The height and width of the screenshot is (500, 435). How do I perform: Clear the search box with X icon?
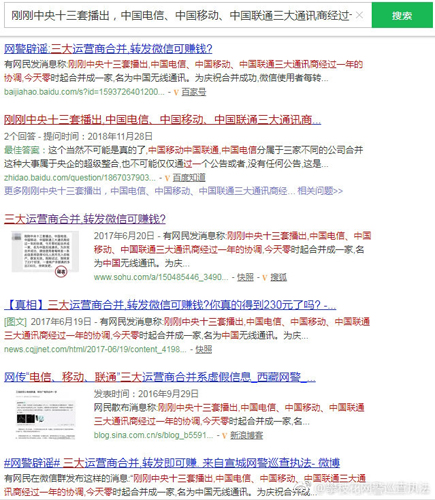[x=359, y=15]
